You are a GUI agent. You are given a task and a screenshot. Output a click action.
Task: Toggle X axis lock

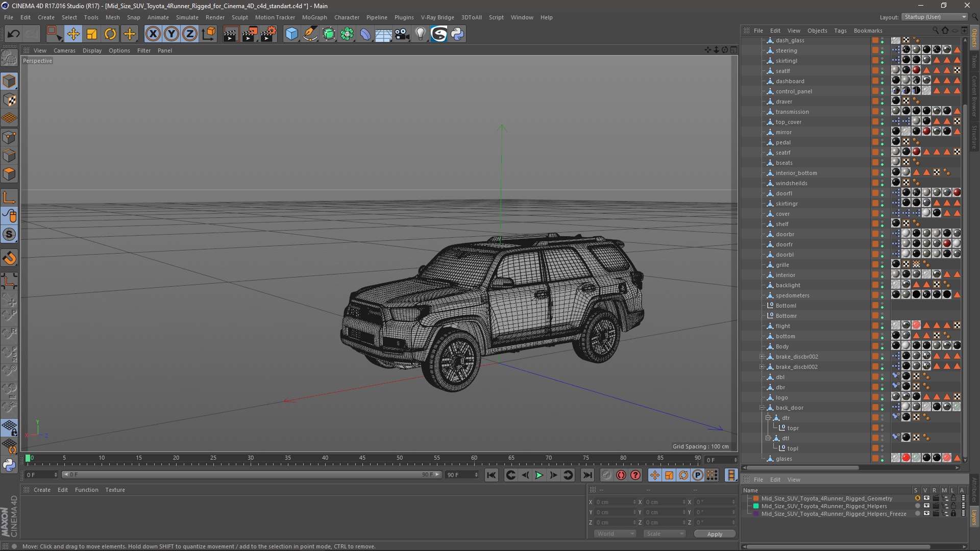point(153,34)
